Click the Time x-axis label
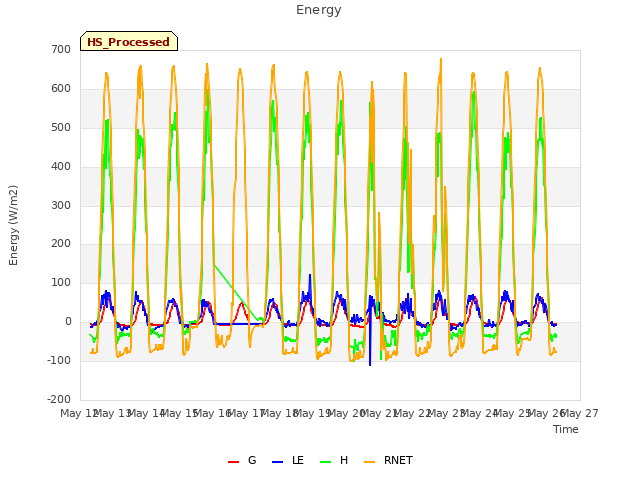The image size is (640, 480). click(566, 429)
